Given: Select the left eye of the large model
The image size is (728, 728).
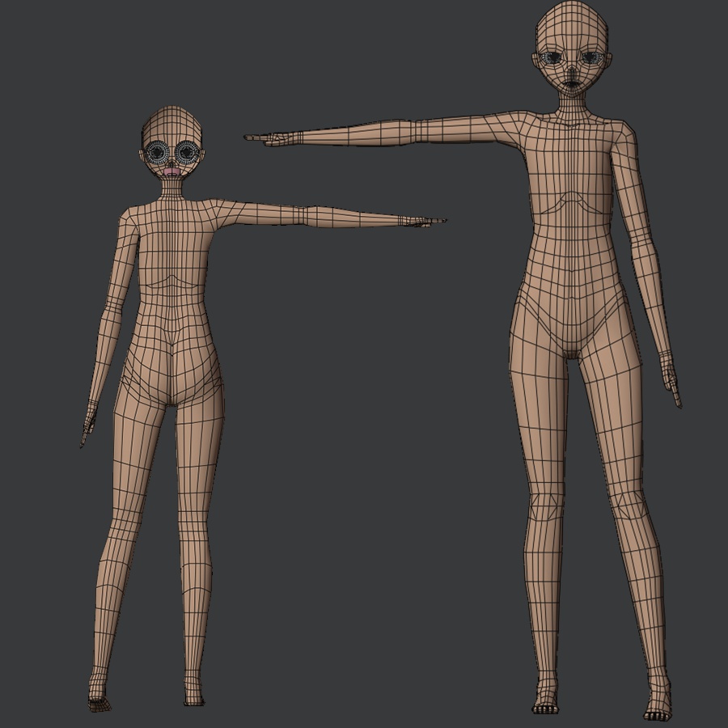Looking at the screenshot, I should 552,58.
